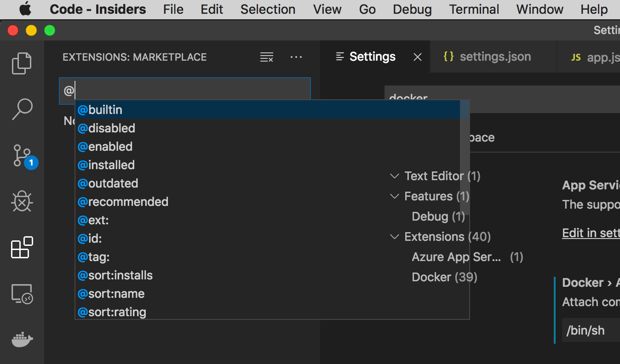Viewport: 620px width, 364px height.
Task: Choose @tag: suggestion
Action: [x=272, y=257]
